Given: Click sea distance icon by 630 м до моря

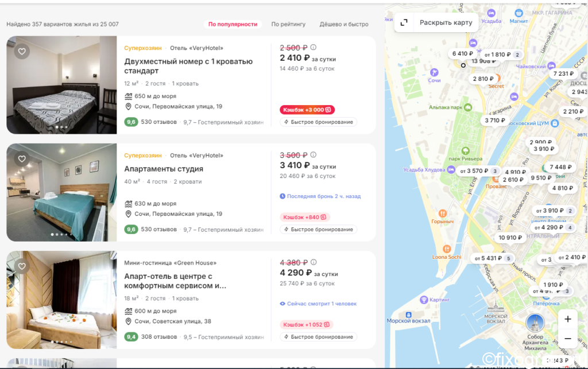Looking at the screenshot, I should (x=128, y=204).
